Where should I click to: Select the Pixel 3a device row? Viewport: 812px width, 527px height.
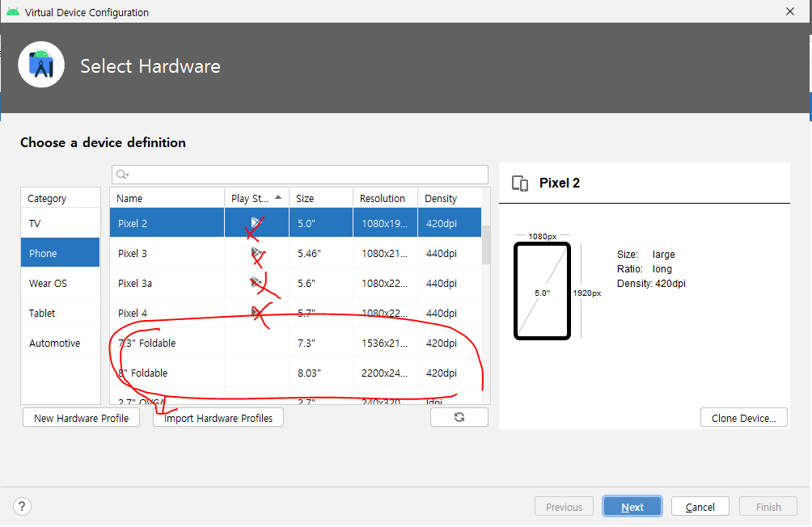click(x=296, y=283)
